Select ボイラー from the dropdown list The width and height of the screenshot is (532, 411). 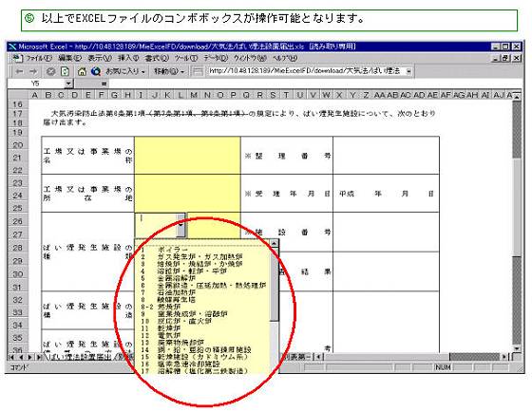coord(173,250)
